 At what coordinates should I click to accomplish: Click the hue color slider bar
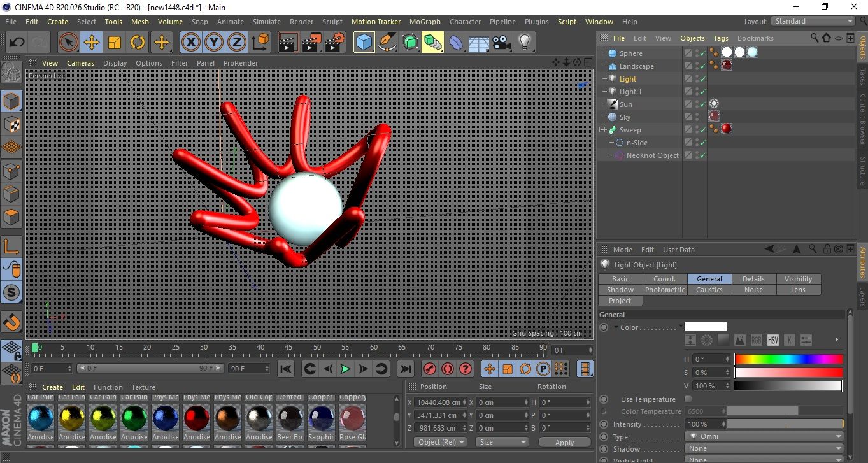coord(788,359)
